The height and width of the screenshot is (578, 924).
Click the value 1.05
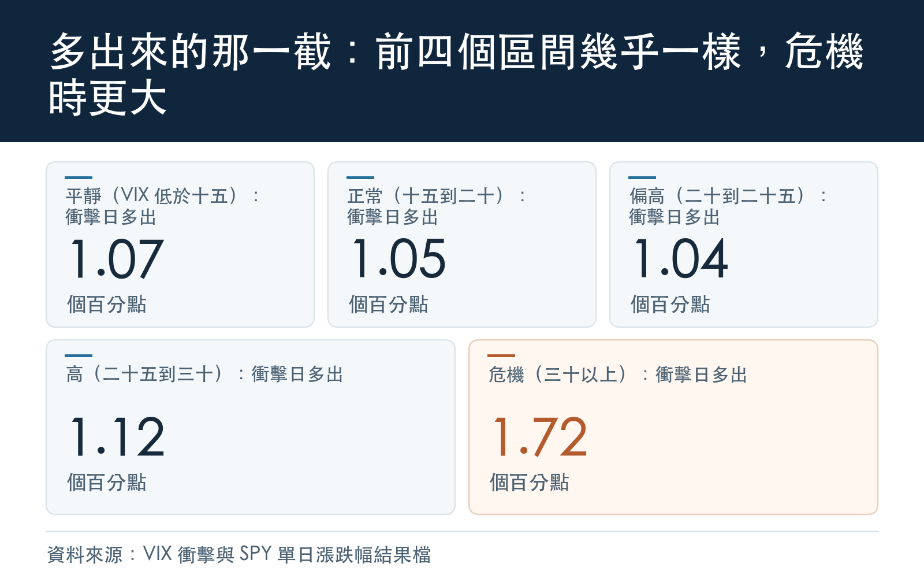tap(398, 260)
